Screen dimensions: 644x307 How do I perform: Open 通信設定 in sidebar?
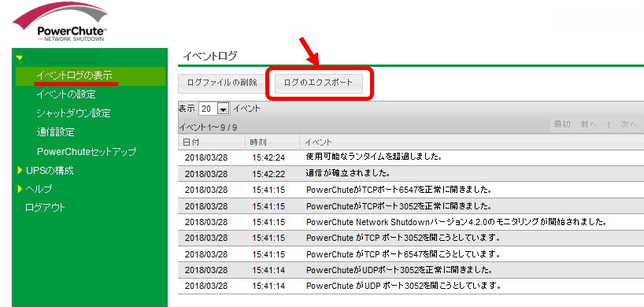pos(55,132)
